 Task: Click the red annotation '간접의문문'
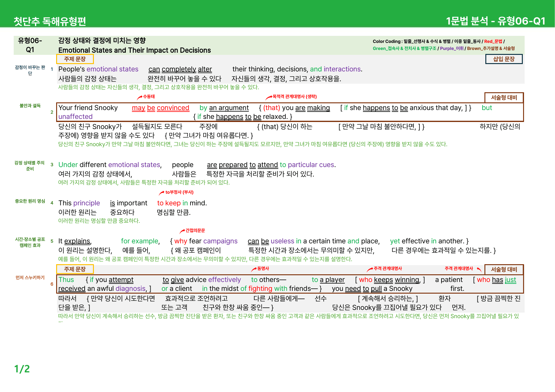[x=195, y=230]
